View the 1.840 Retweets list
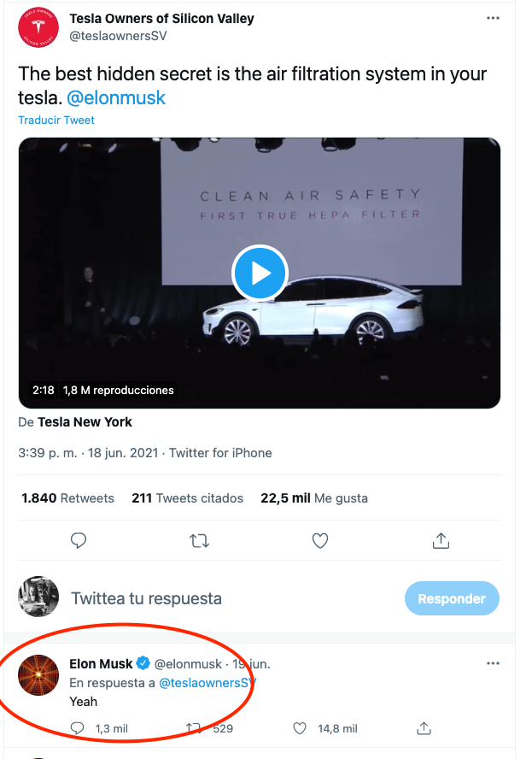The height and width of the screenshot is (759, 532). (x=67, y=498)
